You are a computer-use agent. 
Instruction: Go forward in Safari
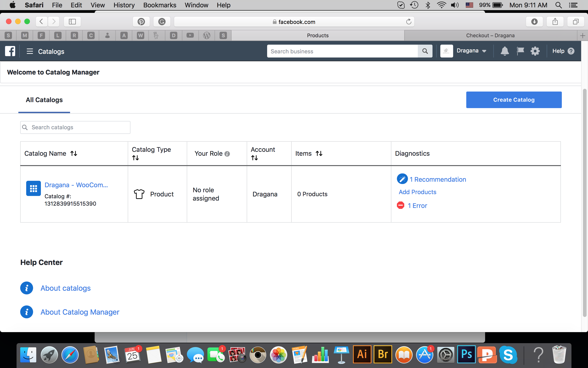(x=54, y=22)
